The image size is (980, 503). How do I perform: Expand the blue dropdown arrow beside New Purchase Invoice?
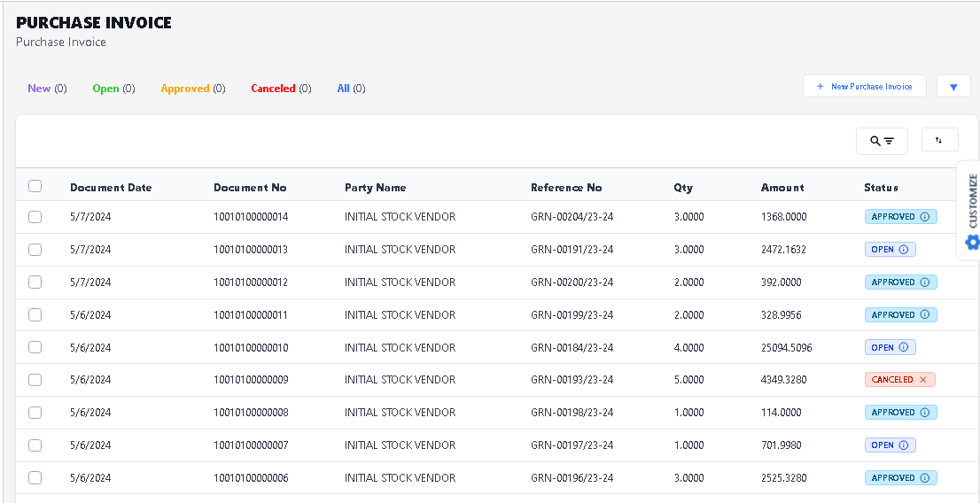click(953, 87)
